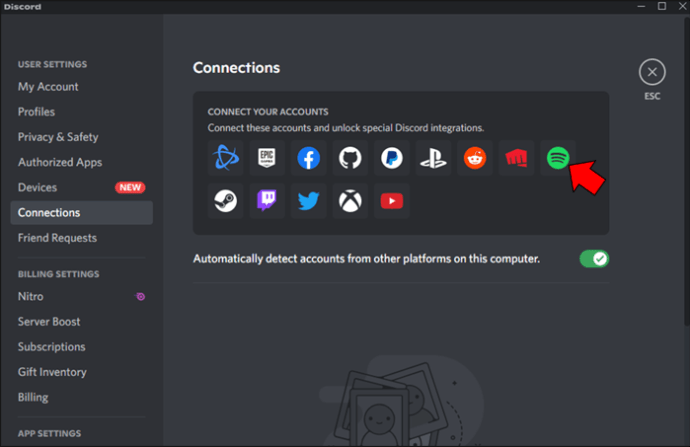Open My Account settings
Viewport: 690px width, 447px height.
(x=82, y=87)
